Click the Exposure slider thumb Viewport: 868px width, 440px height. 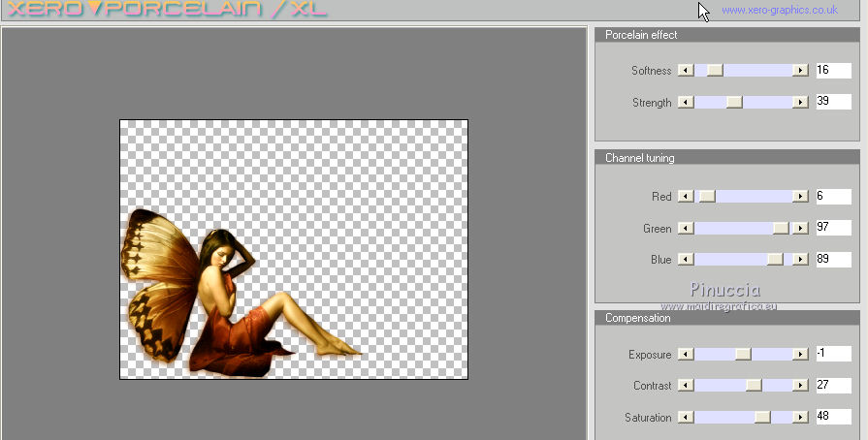point(744,354)
